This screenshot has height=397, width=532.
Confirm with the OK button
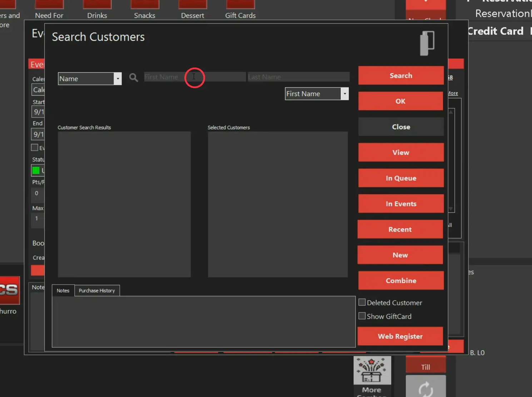point(401,101)
